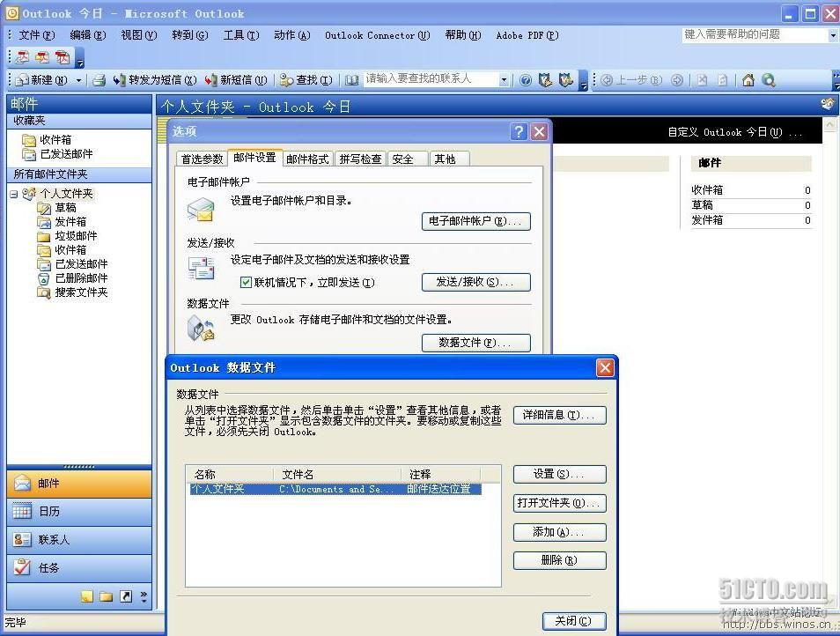Open the 文件 menu
The width and height of the screenshot is (840, 636).
coord(36,35)
